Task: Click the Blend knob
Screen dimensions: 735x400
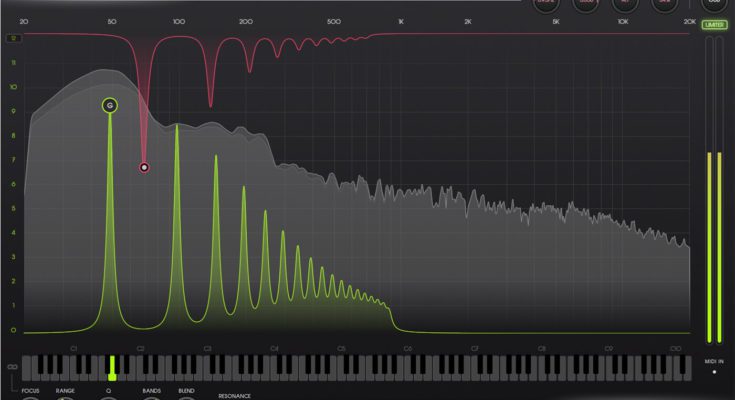Action: coord(186,397)
